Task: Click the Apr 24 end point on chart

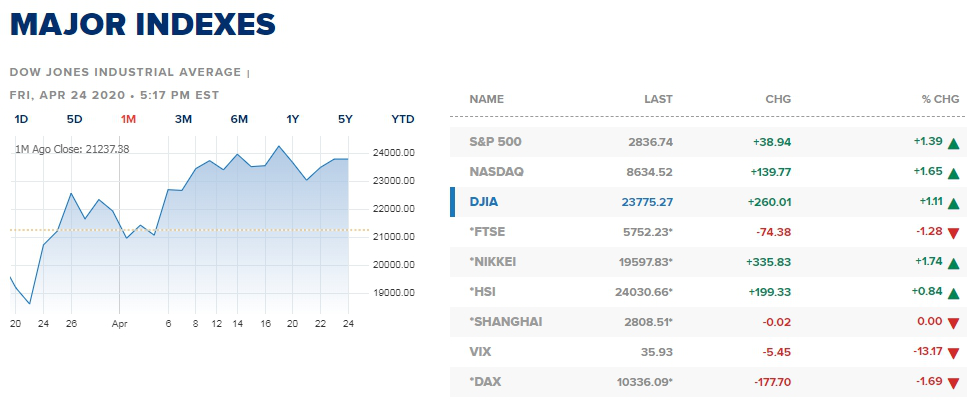Action: pos(347,159)
